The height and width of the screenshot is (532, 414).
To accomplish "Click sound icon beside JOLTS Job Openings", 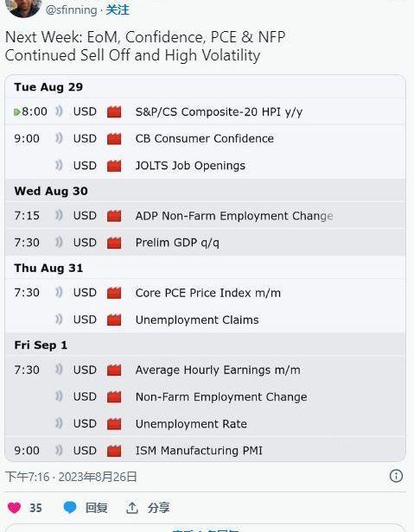I will click(59, 166).
